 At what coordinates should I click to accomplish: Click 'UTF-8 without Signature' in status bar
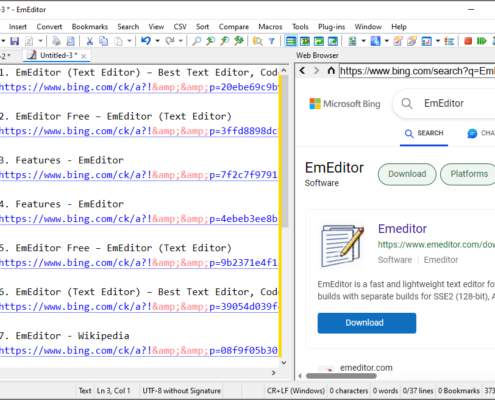point(182,391)
